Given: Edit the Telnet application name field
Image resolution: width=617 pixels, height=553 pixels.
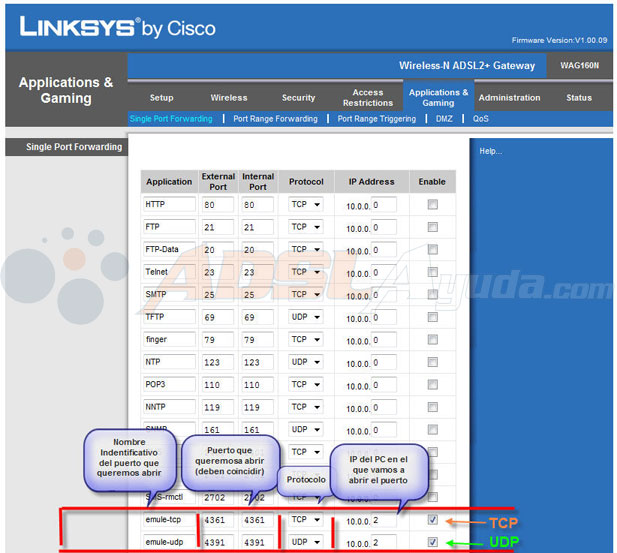Looking at the screenshot, I should coord(169,272).
